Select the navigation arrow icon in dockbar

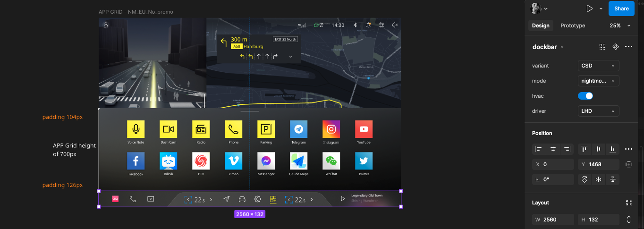pos(226,199)
